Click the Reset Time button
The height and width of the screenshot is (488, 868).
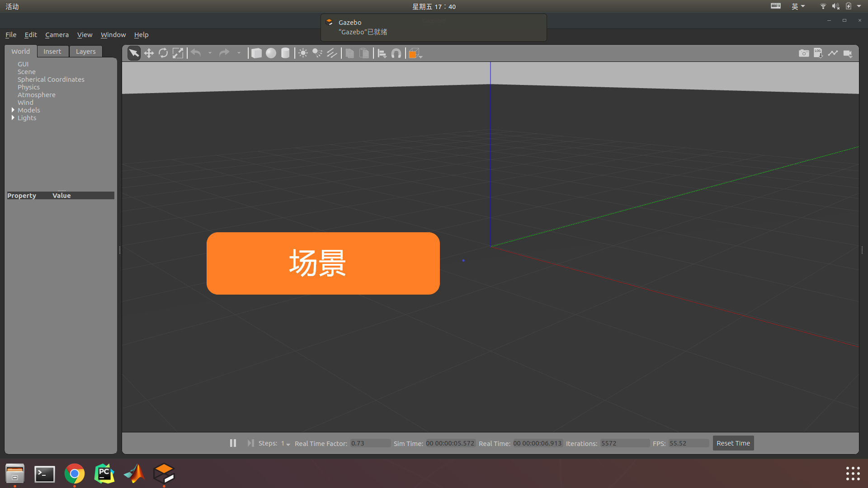(733, 443)
